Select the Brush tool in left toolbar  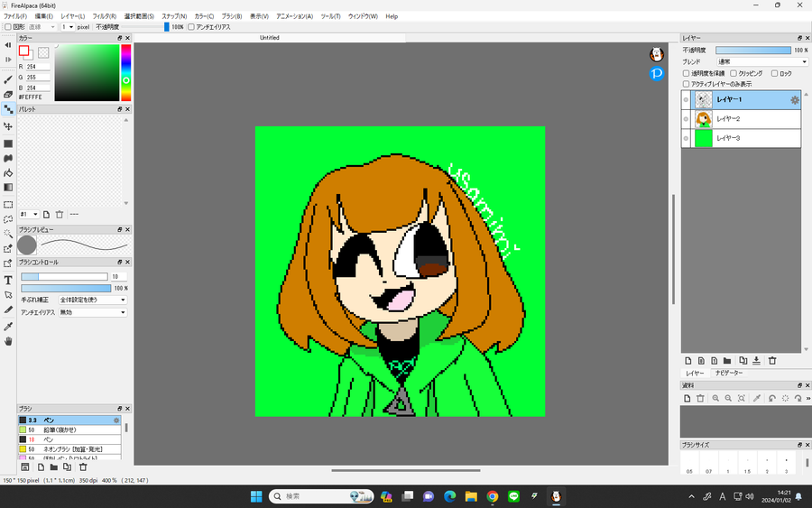pyautogui.click(x=8, y=79)
